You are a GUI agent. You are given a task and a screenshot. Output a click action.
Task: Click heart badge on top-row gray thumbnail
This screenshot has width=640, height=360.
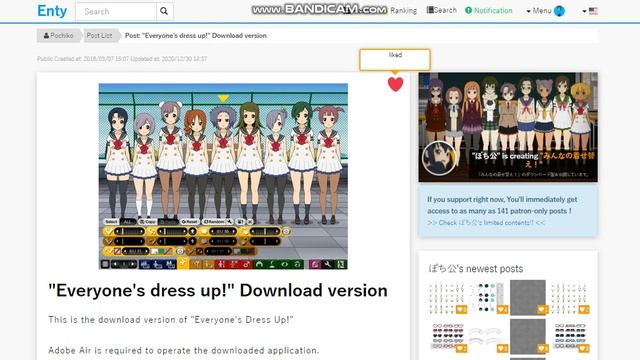pyautogui.click(x=542, y=310)
